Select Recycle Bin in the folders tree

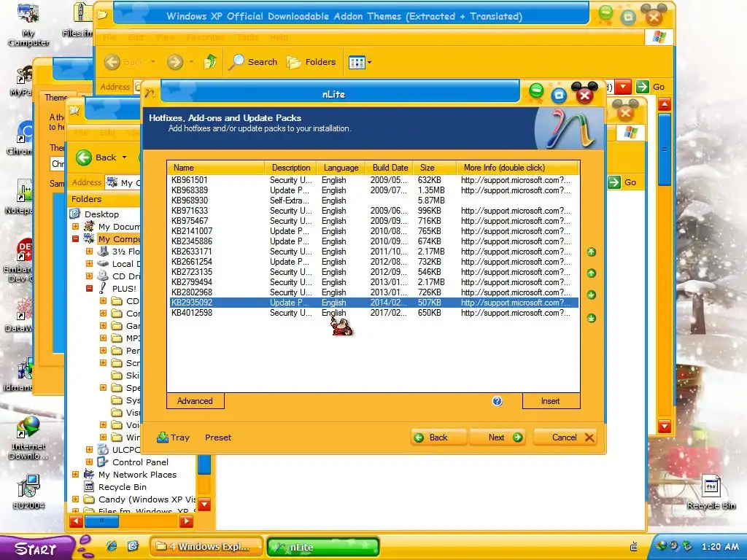123,486
